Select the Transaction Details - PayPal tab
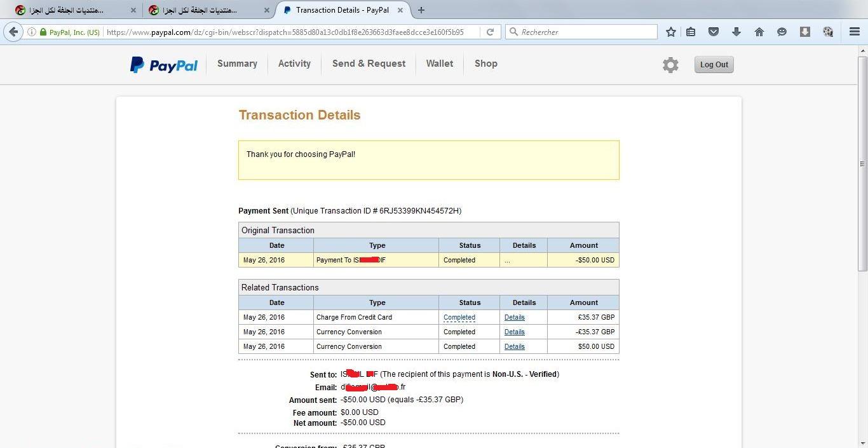The height and width of the screenshot is (448, 868). (342, 10)
